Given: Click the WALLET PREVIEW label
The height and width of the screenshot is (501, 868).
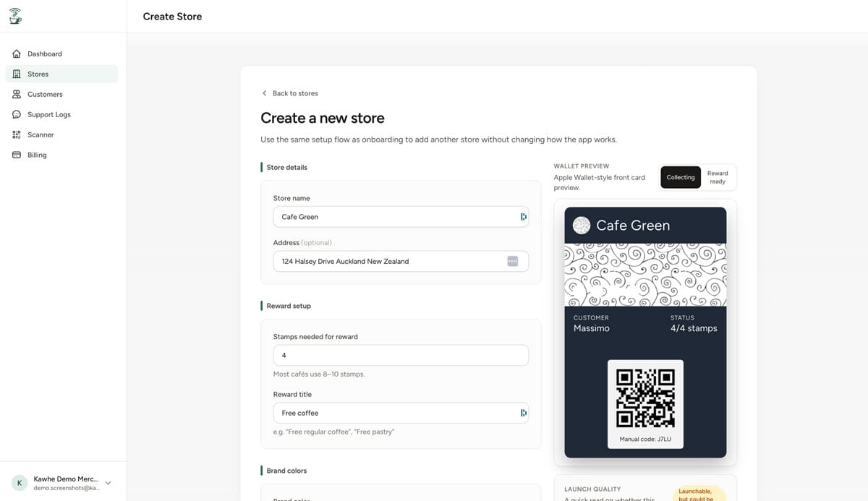Looking at the screenshot, I should click(582, 166).
